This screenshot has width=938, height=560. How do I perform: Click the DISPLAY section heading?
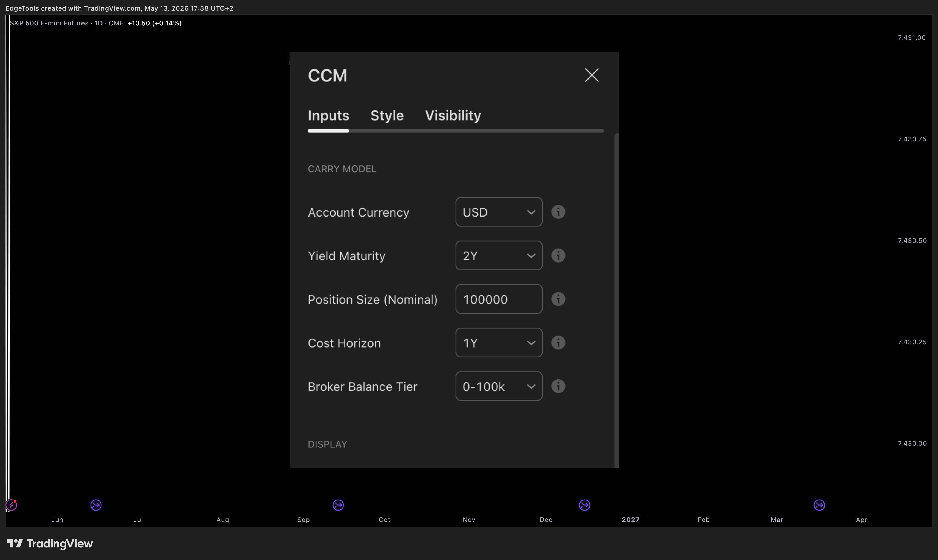click(x=327, y=444)
